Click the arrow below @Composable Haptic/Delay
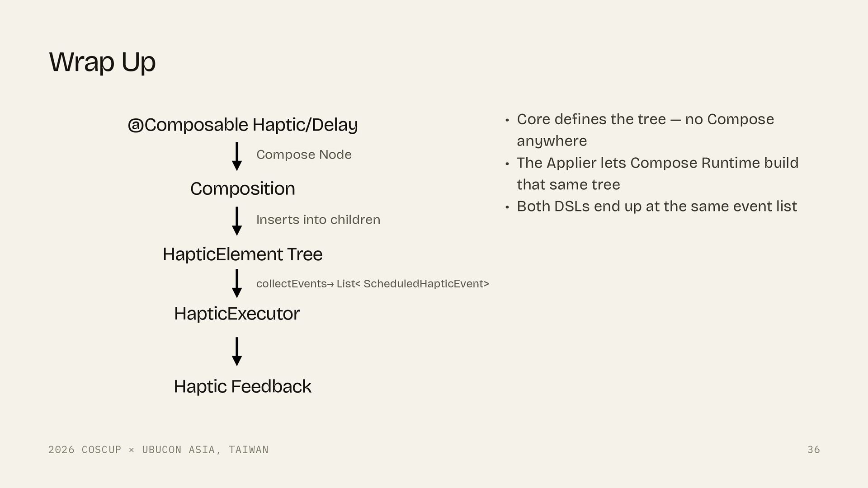Image resolution: width=868 pixels, height=488 pixels. tap(236, 156)
